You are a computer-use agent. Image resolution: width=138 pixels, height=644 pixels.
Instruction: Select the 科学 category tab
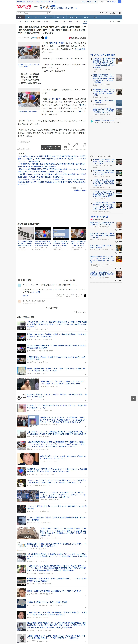pos(71,21)
